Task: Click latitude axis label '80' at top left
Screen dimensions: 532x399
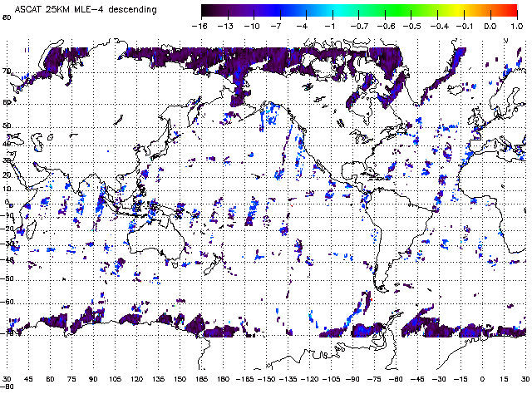Action: [x=7, y=17]
